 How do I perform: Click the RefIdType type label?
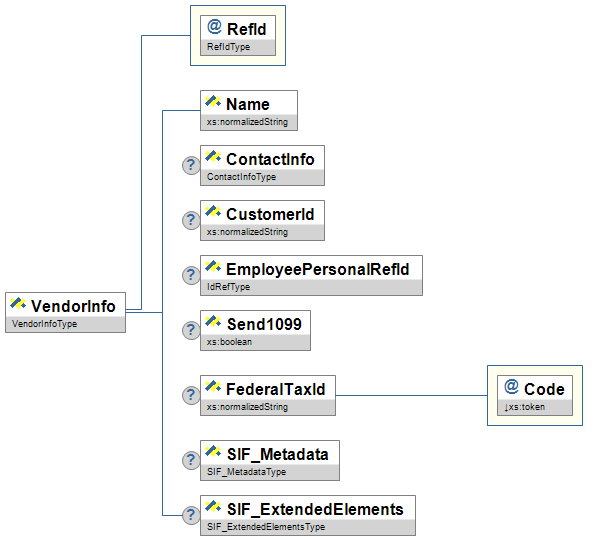[228, 47]
